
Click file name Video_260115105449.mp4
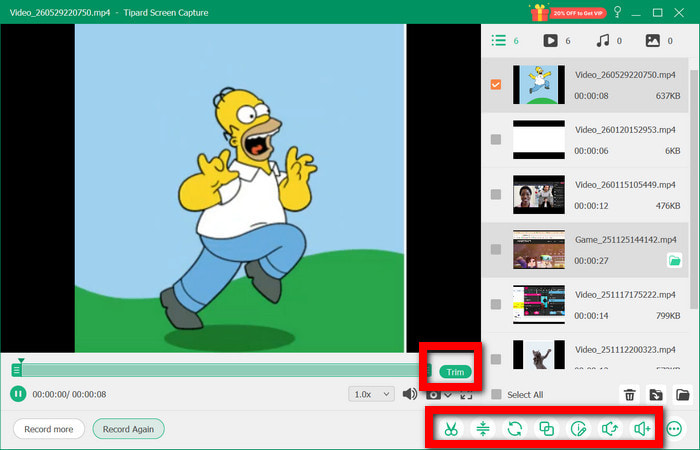(x=625, y=184)
